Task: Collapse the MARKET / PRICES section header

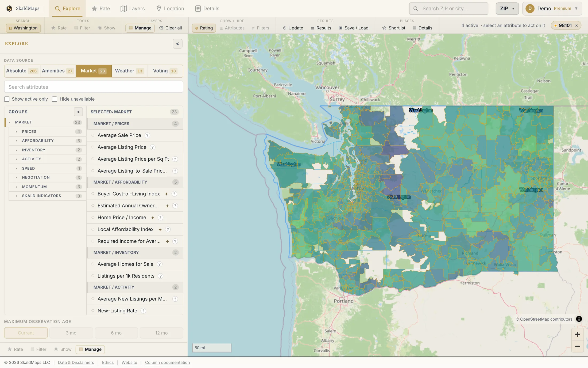Action: [x=135, y=124]
